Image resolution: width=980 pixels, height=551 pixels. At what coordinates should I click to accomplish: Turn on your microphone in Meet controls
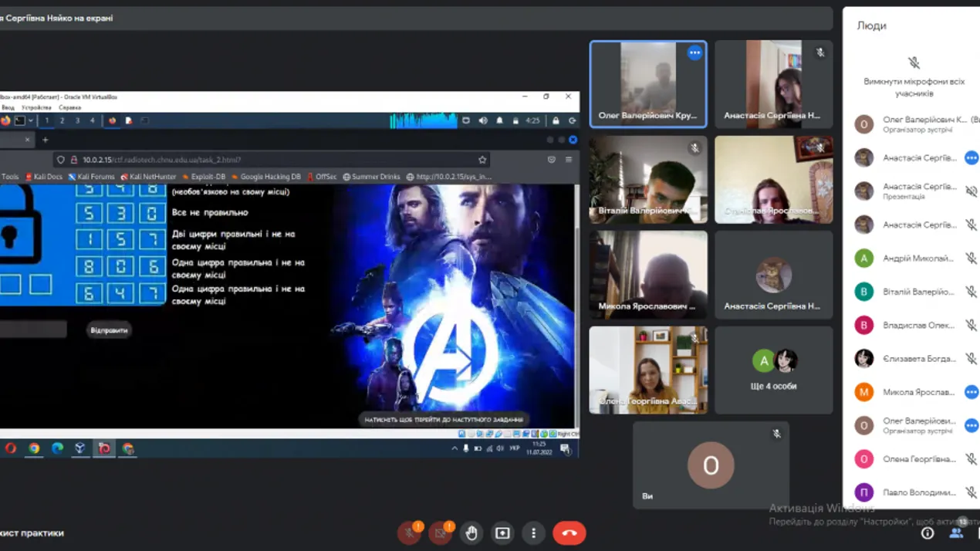(x=409, y=533)
